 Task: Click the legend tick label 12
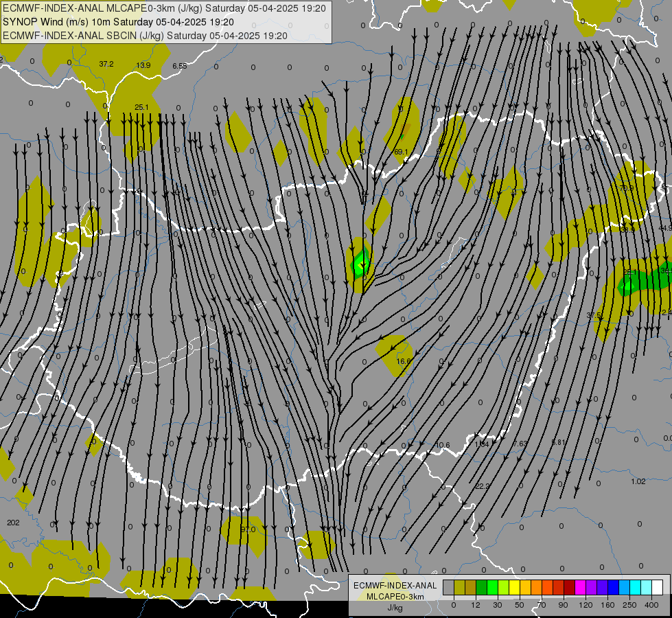(476, 605)
